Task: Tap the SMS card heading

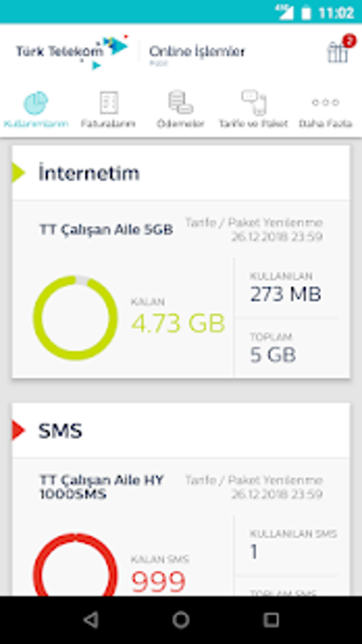Action: (60, 431)
